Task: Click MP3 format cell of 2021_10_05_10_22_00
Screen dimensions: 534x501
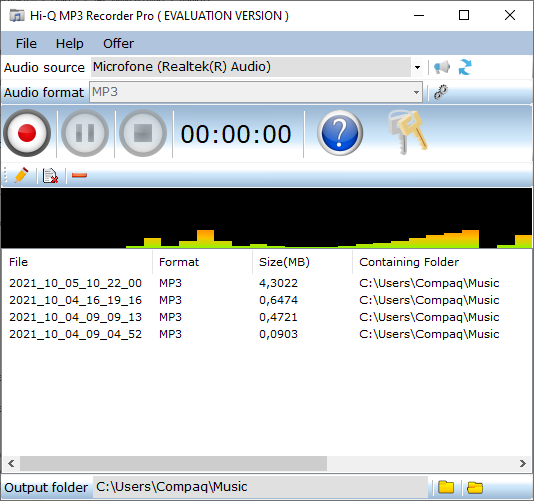Action: (170, 283)
